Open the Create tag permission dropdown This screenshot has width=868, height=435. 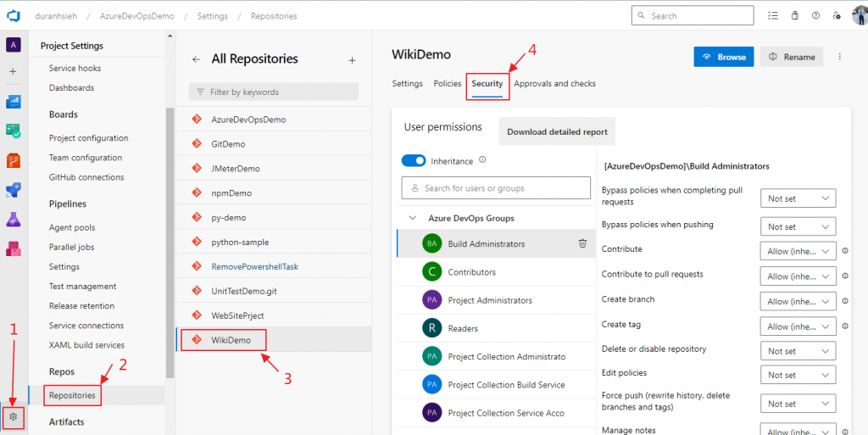click(x=798, y=326)
